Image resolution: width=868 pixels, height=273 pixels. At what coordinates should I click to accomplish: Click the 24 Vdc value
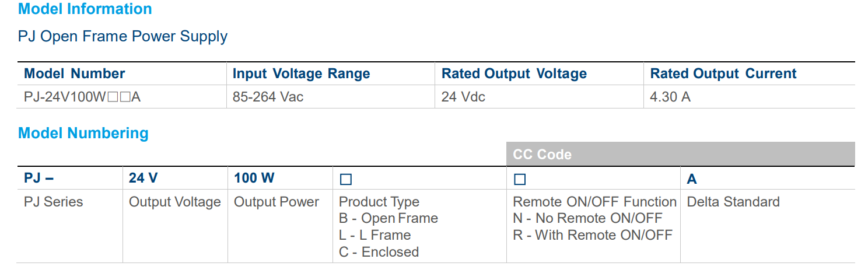(463, 97)
